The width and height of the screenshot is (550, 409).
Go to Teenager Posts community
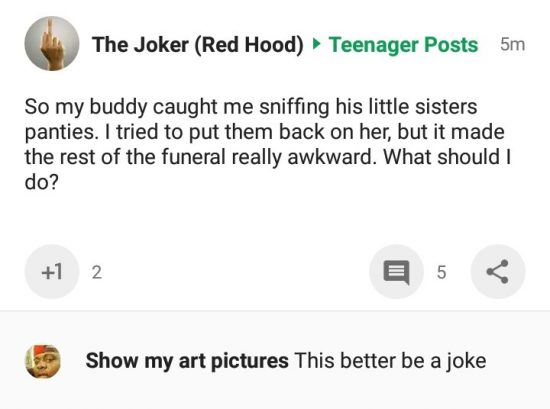click(403, 45)
